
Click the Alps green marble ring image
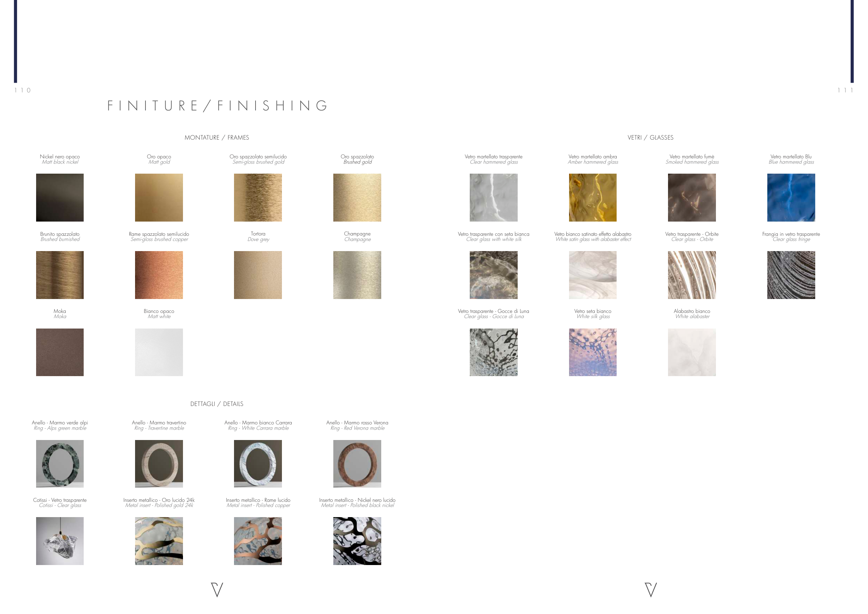[x=60, y=464]
